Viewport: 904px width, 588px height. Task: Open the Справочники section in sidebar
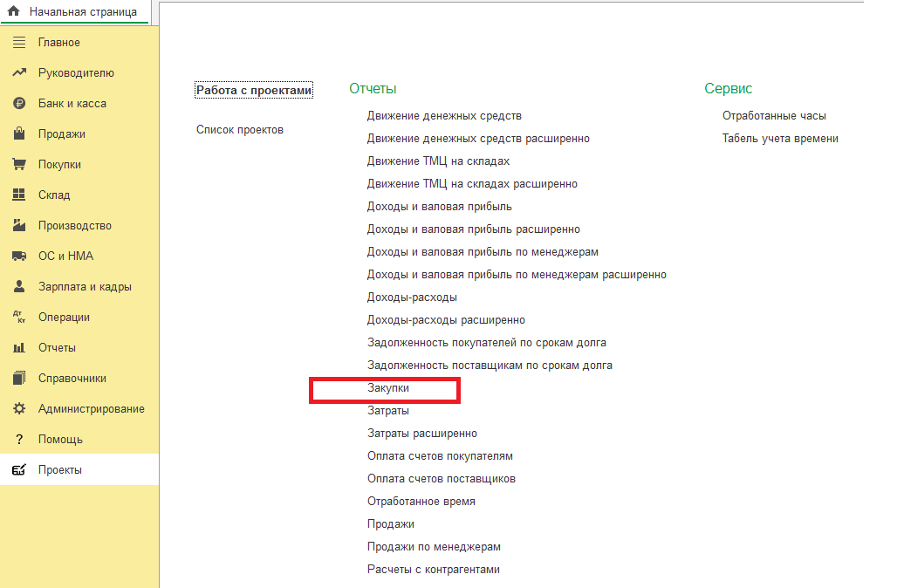pos(72,379)
